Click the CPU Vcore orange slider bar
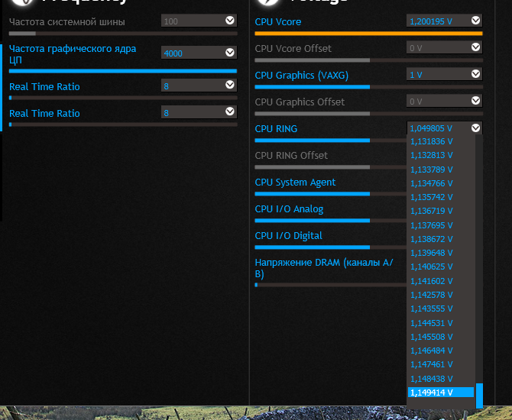 coord(368,34)
